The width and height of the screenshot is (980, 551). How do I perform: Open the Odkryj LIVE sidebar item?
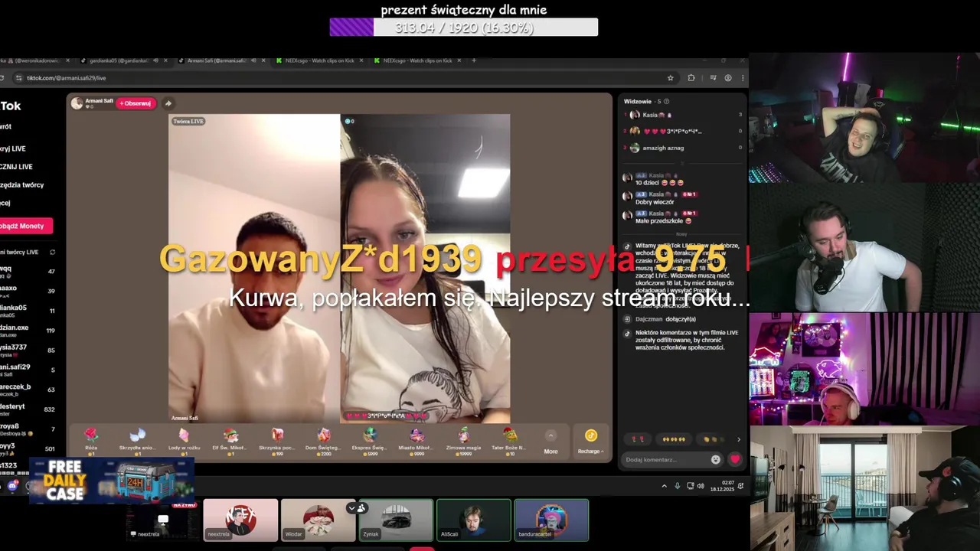(x=14, y=148)
